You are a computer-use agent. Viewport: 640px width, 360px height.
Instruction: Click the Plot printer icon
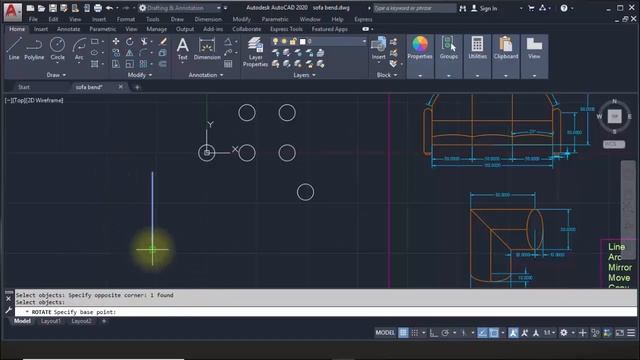pos(98,8)
